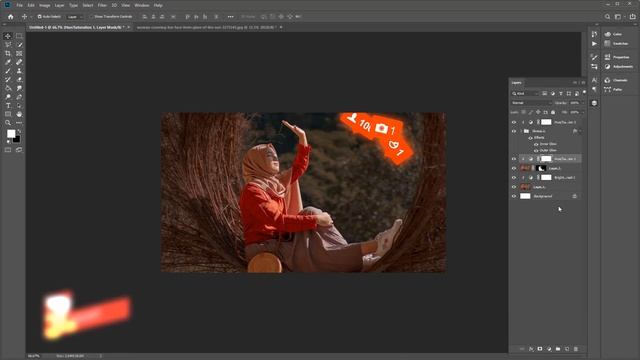Viewport: 640px width, 360px height.
Task: Open the share icon at top right
Action: coord(633,17)
